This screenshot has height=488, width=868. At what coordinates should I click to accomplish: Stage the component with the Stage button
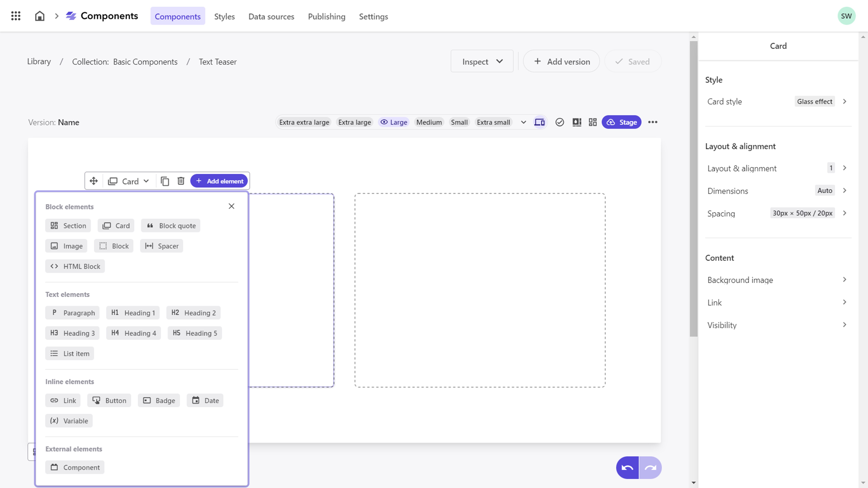pyautogui.click(x=622, y=122)
